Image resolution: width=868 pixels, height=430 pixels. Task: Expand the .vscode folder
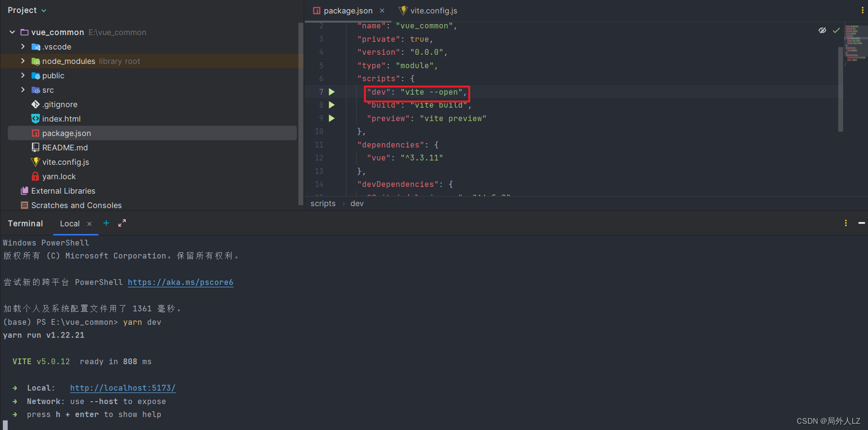pos(23,47)
